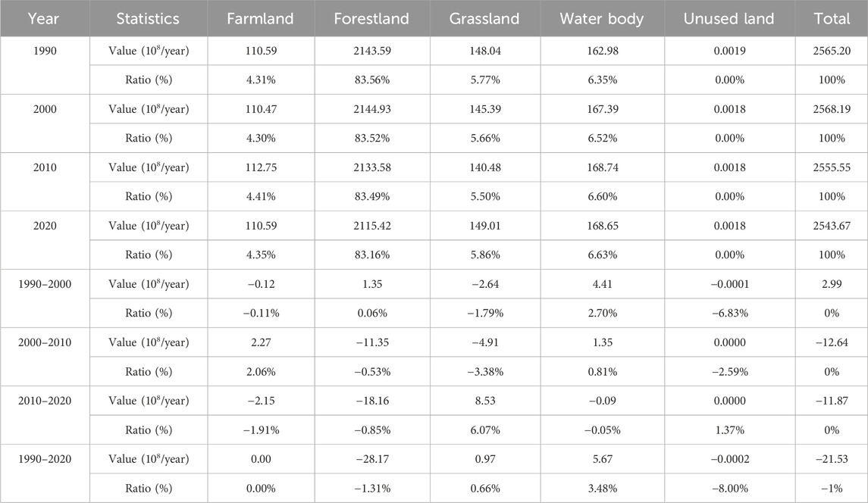Click the Year column header
The width and height of the screenshot is (868, 503).
43,18
